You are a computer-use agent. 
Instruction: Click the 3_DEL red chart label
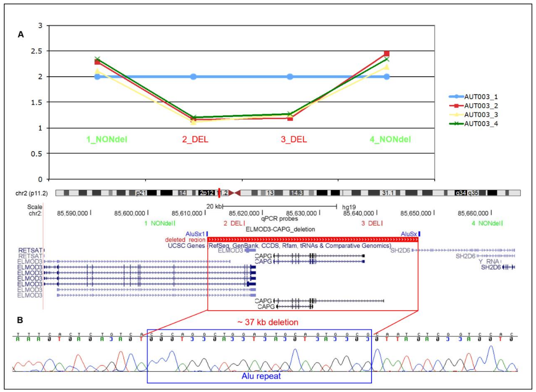coord(294,139)
